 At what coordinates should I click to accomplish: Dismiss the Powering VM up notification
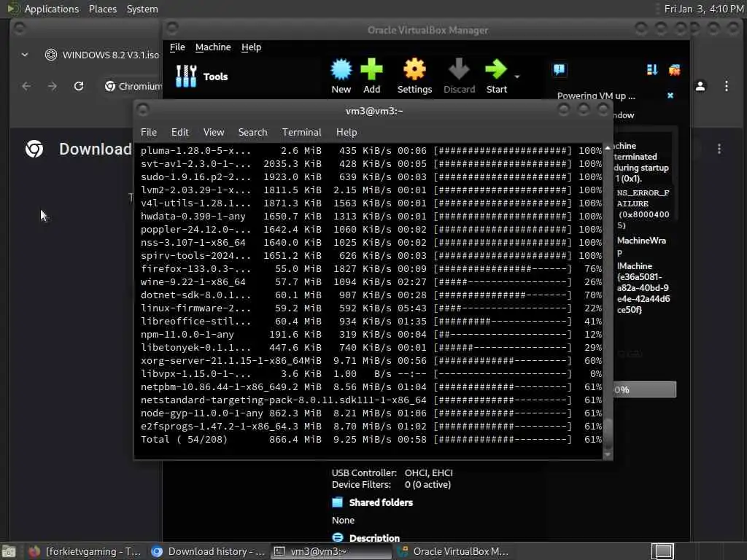(670, 96)
